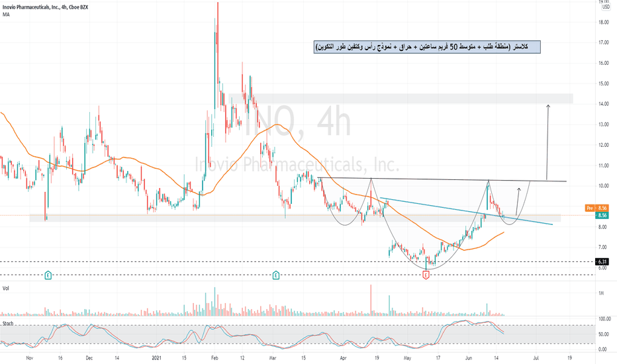Click the green 8.56 last price tag
617x364 pixels.
coord(602,215)
